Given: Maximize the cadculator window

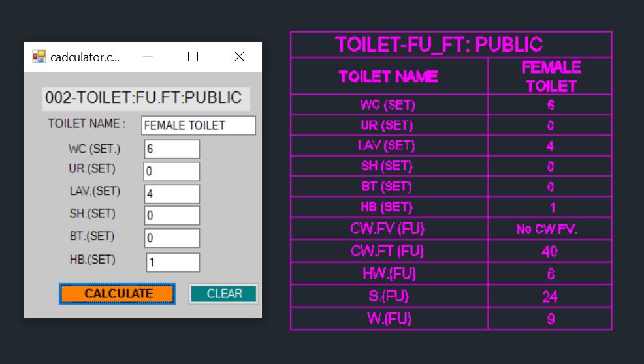Looking at the screenshot, I should click(193, 57).
